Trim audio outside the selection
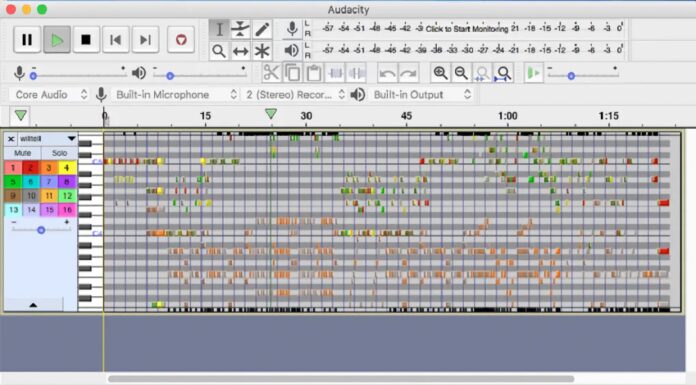The image size is (696, 385). coord(335,73)
